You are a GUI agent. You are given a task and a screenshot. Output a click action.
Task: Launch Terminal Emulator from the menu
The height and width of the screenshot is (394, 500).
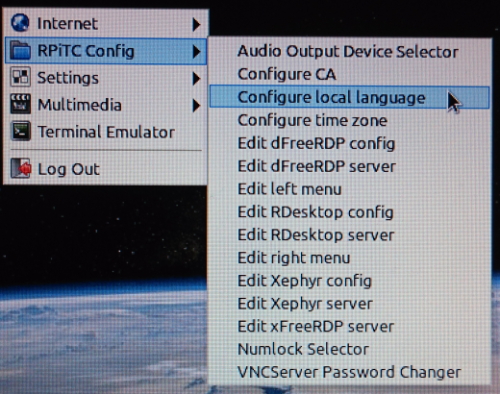click(106, 132)
